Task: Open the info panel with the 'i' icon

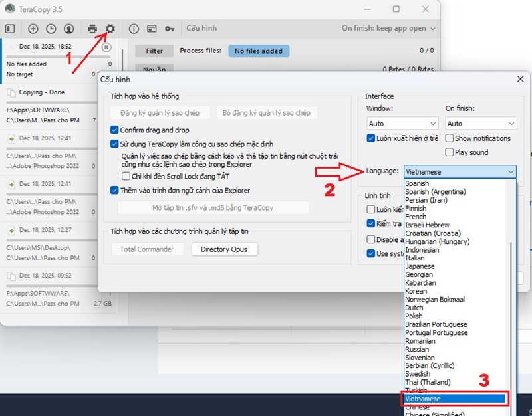Action: (x=134, y=29)
